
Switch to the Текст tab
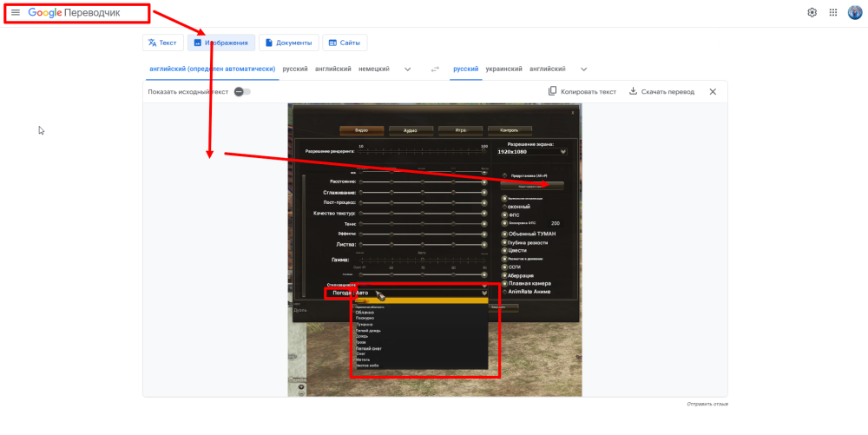pos(163,43)
